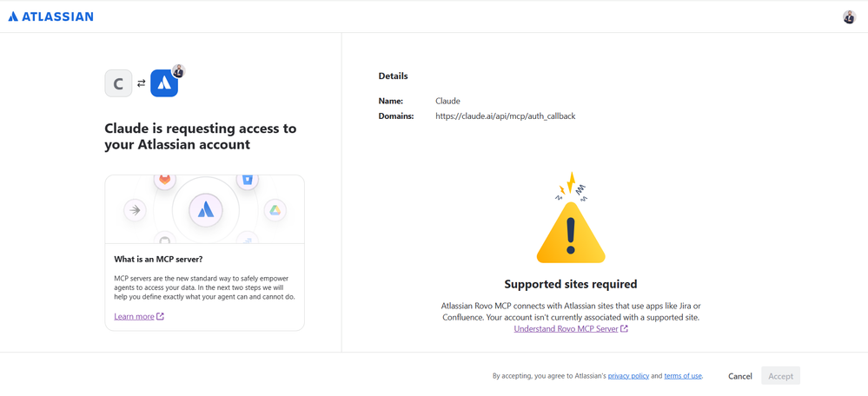Click the center Atlassian logo circle in illustration
The image size is (868, 396).
pos(205,209)
